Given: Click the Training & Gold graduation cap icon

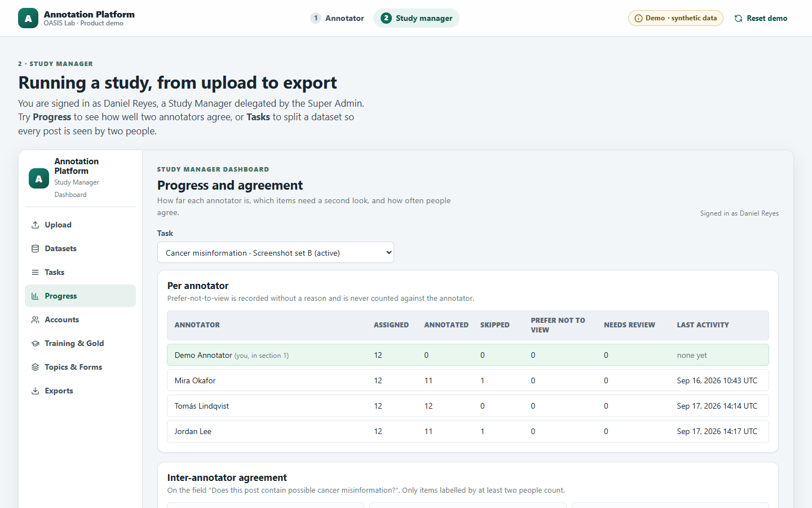Looking at the screenshot, I should 35,343.
